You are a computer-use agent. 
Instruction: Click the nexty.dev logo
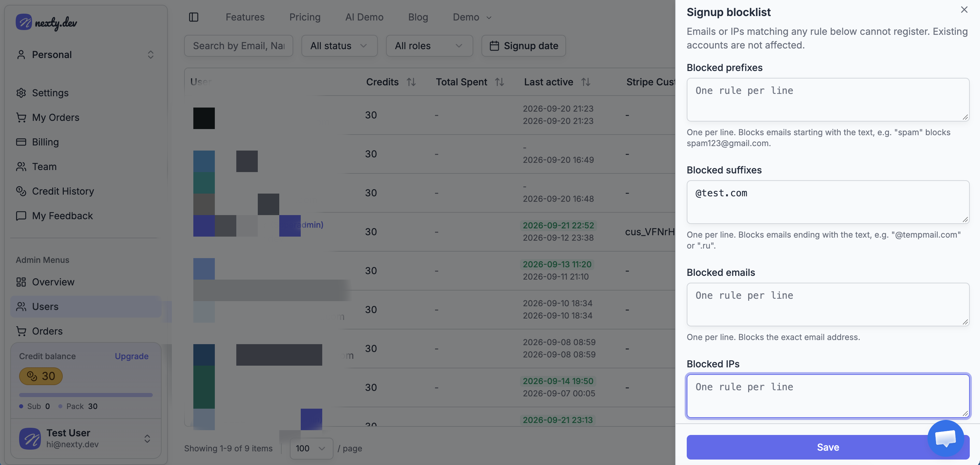click(46, 22)
